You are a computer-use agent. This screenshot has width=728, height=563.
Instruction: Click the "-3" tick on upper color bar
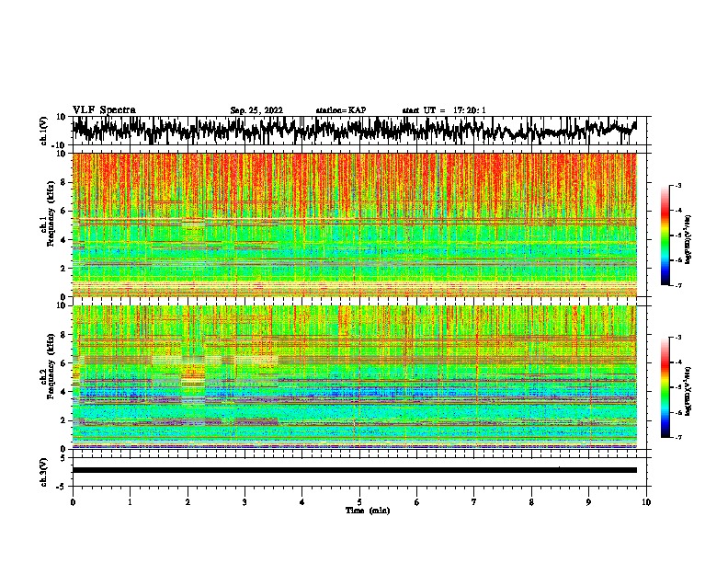678,185
